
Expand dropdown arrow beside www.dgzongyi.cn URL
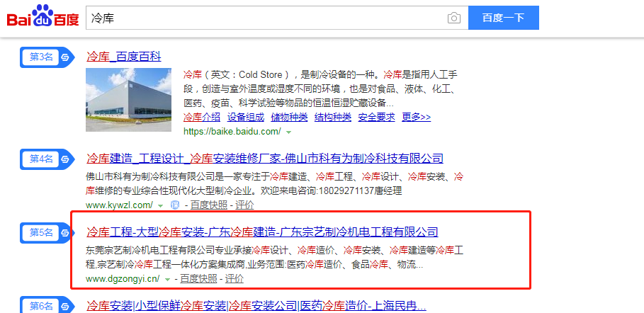pos(167,279)
